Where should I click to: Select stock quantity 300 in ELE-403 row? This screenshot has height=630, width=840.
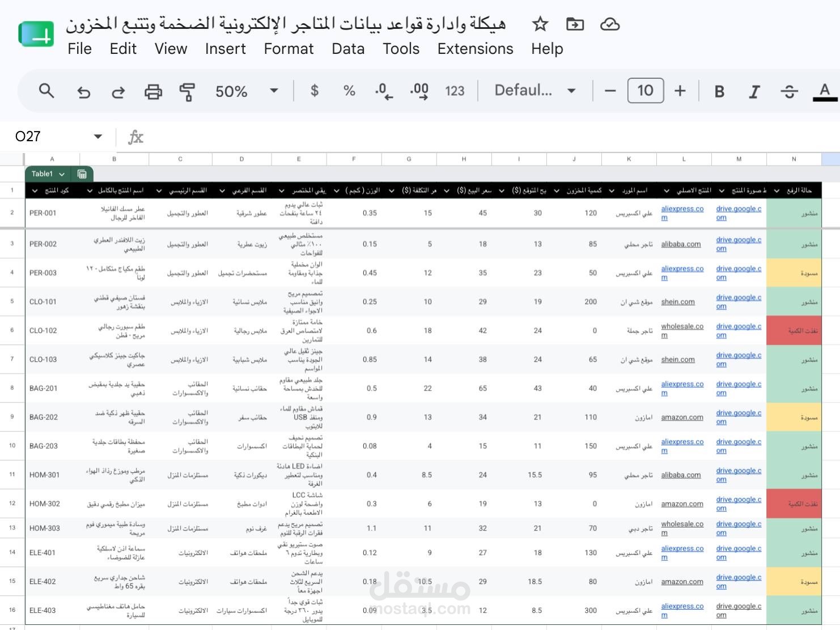[x=574, y=611]
